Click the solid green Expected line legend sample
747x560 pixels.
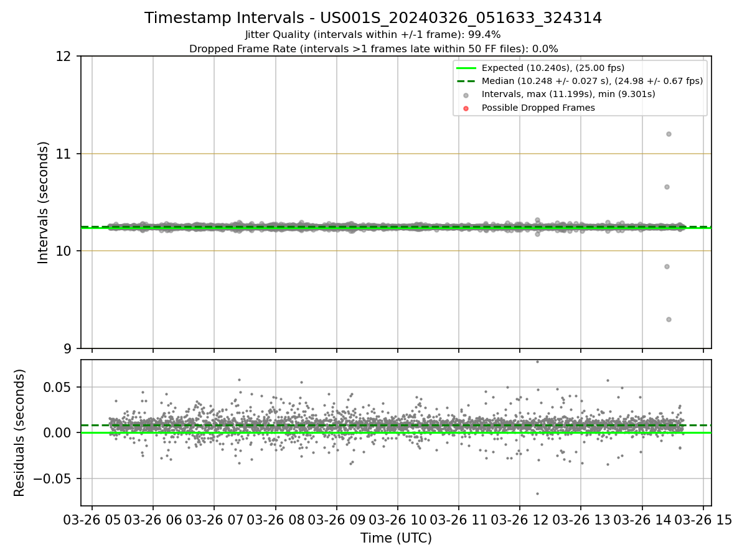[467, 68]
